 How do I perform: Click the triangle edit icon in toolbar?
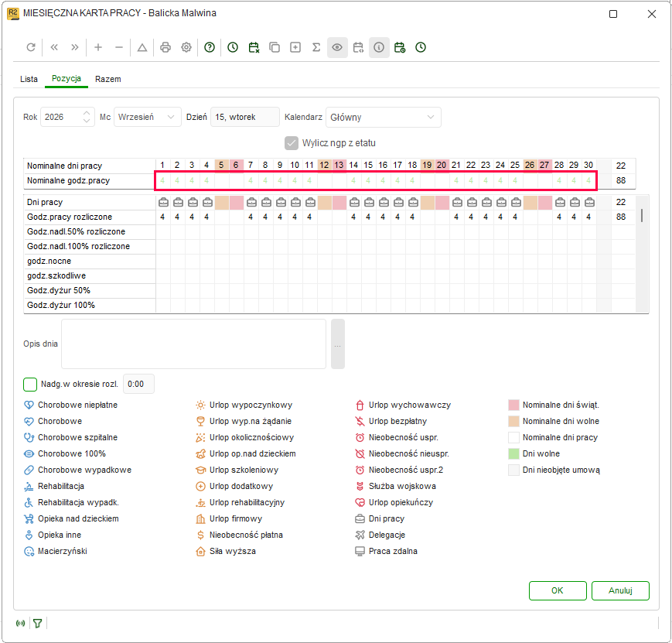tap(142, 47)
